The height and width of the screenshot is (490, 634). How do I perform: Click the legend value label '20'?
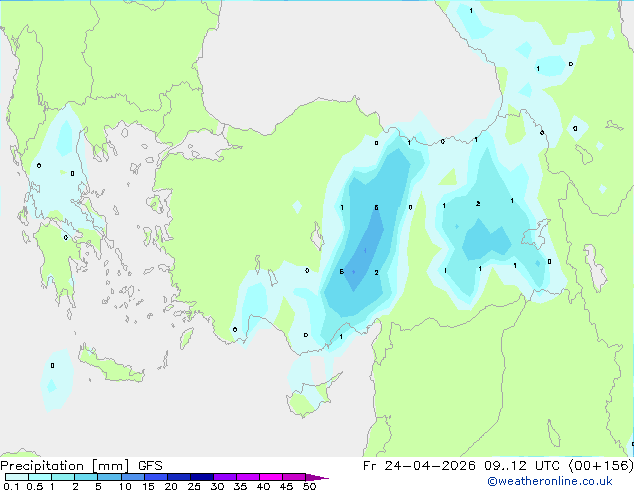click(x=171, y=486)
